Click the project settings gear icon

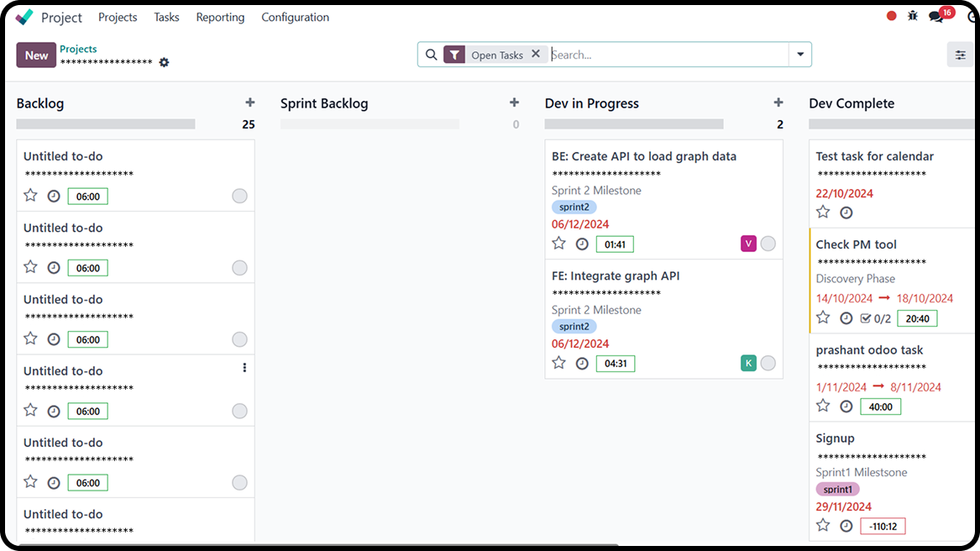pyautogui.click(x=164, y=62)
